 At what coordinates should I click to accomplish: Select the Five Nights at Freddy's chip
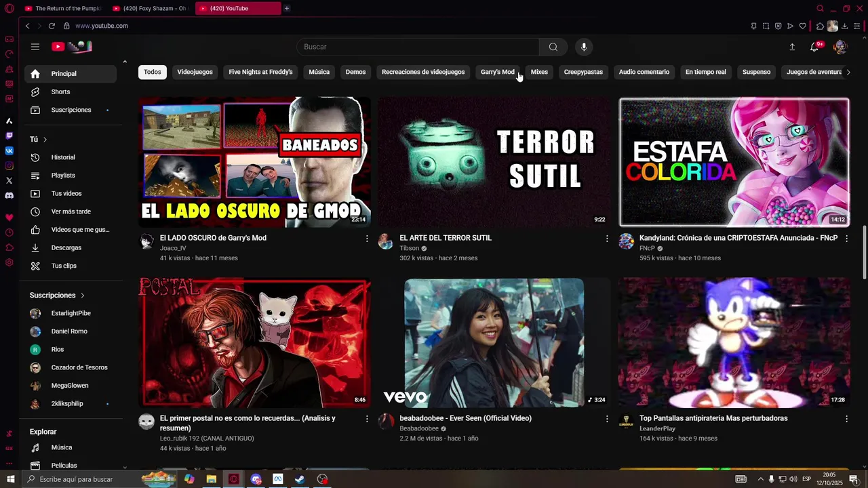[x=260, y=72]
